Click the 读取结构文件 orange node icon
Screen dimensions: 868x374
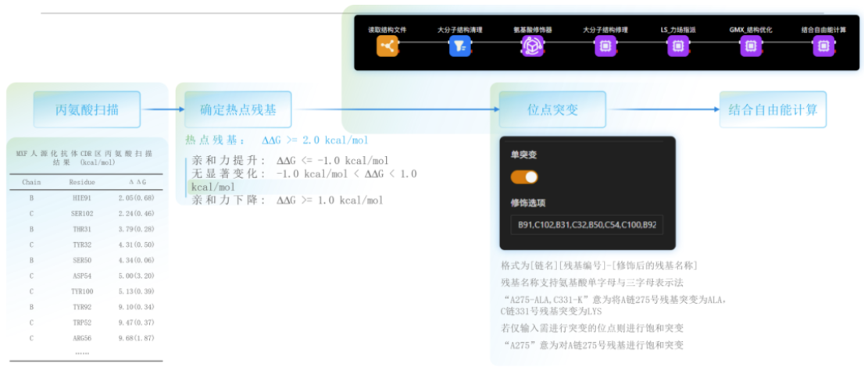point(388,47)
